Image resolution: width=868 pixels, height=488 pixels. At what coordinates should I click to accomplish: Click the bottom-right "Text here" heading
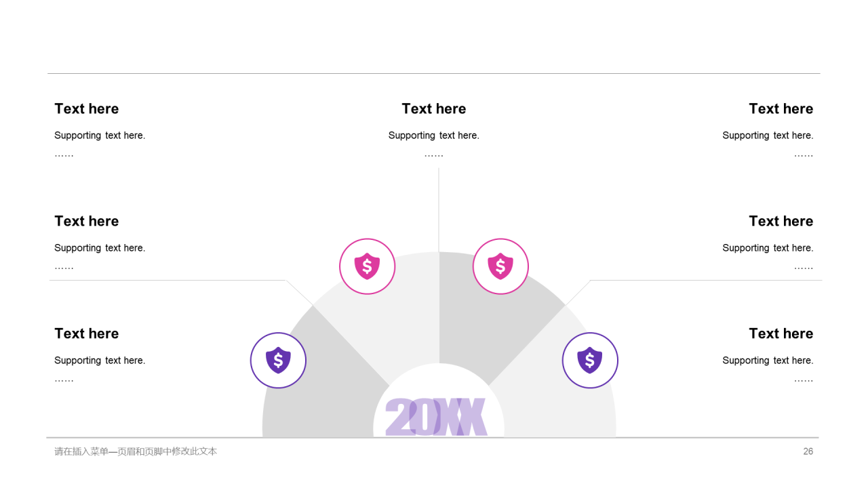(x=781, y=334)
